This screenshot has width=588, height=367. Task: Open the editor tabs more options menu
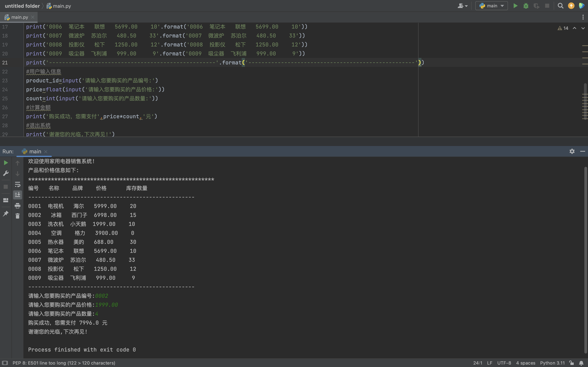(583, 17)
